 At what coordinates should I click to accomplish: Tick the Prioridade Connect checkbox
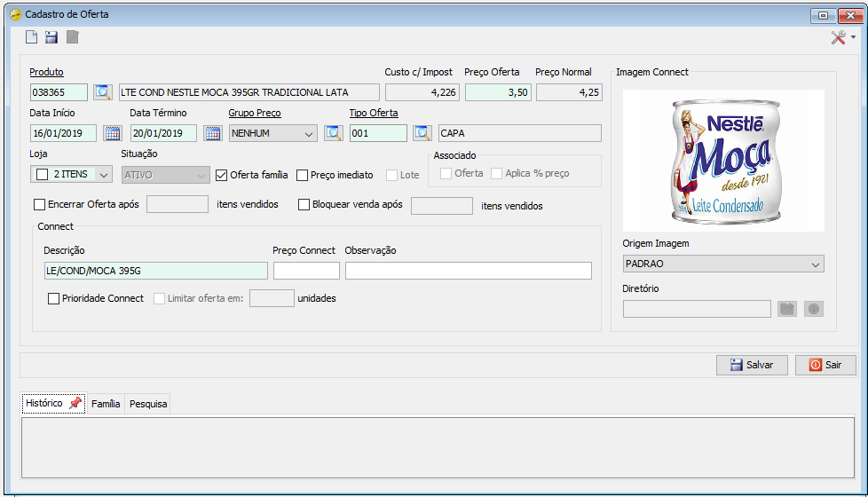[54, 299]
